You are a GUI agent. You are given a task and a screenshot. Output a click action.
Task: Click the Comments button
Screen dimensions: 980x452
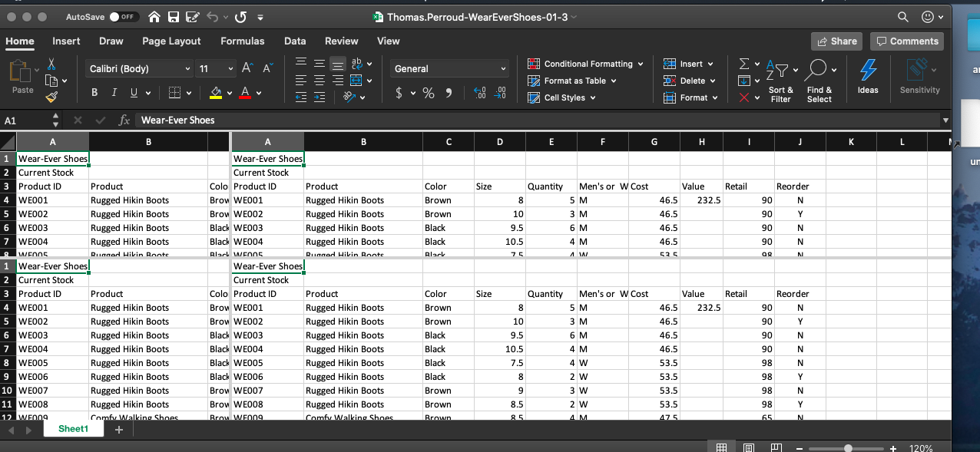click(x=907, y=41)
